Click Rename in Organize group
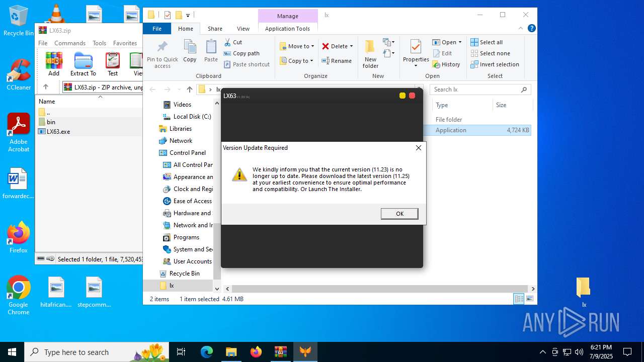The image size is (644, 362). [337, 61]
